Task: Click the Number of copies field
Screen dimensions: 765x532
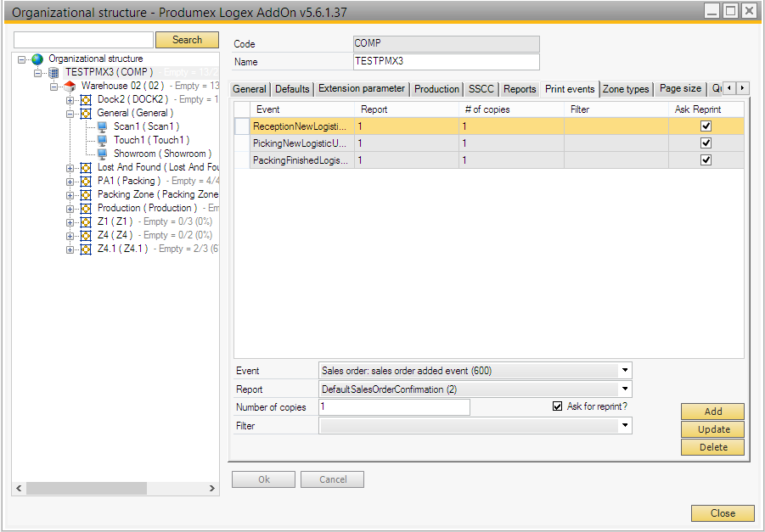Action: pyautogui.click(x=394, y=408)
